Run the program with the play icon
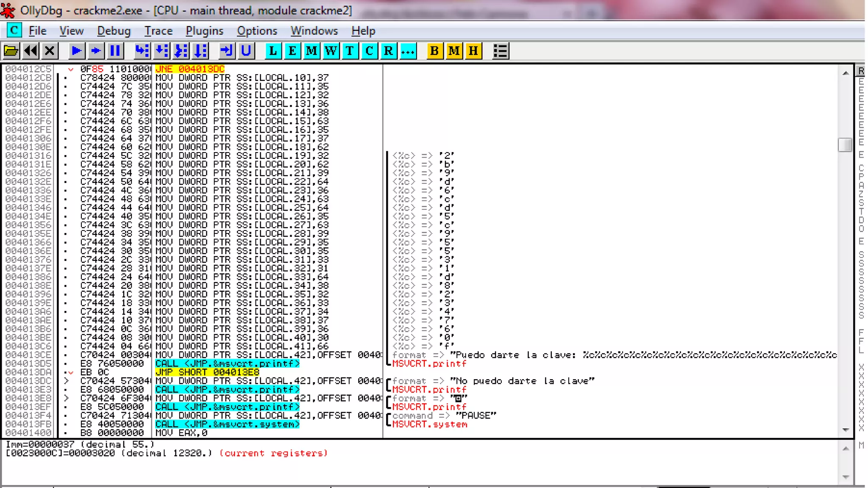868x488 pixels. pos(77,51)
